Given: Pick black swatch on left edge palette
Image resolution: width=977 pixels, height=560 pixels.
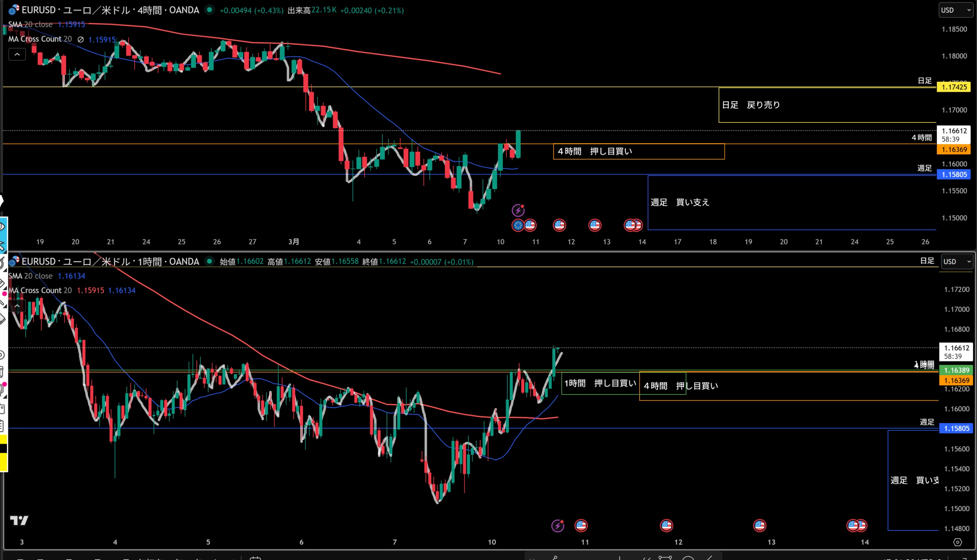Looking at the screenshot, I should pyautogui.click(x=3, y=448).
